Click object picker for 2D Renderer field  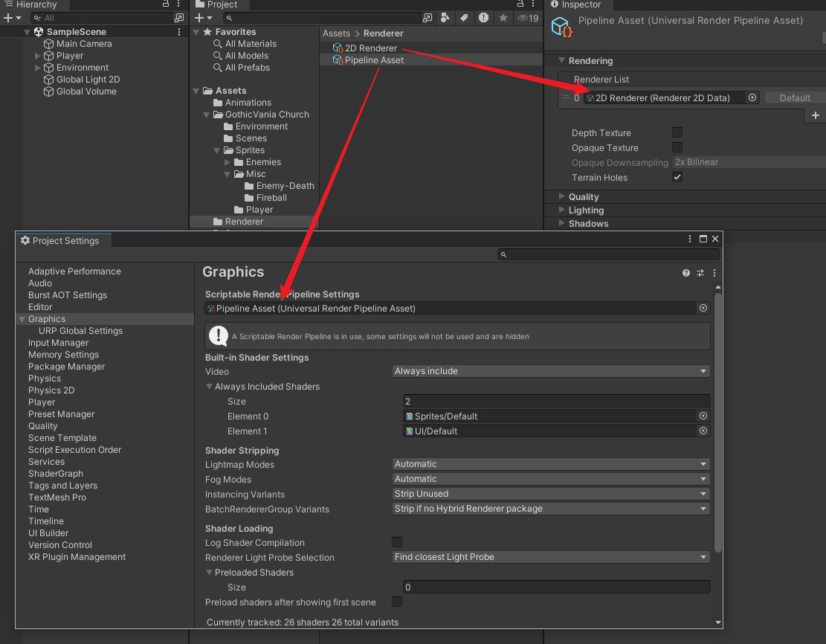752,97
